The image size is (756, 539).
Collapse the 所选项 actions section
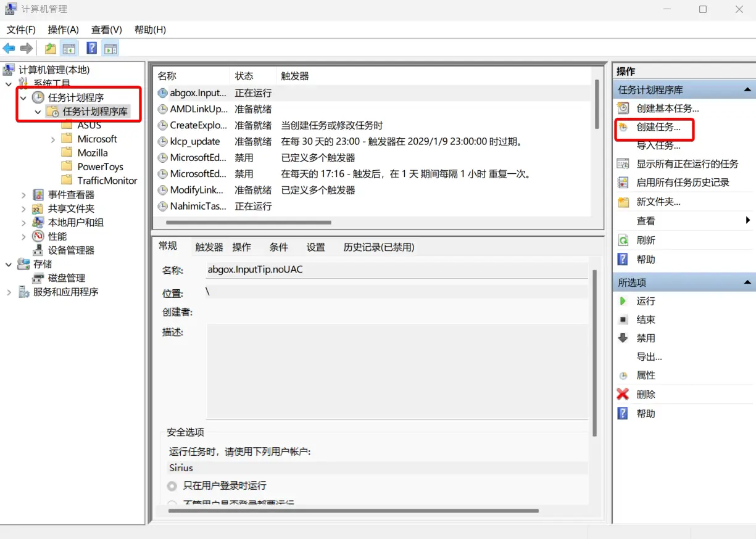(747, 282)
